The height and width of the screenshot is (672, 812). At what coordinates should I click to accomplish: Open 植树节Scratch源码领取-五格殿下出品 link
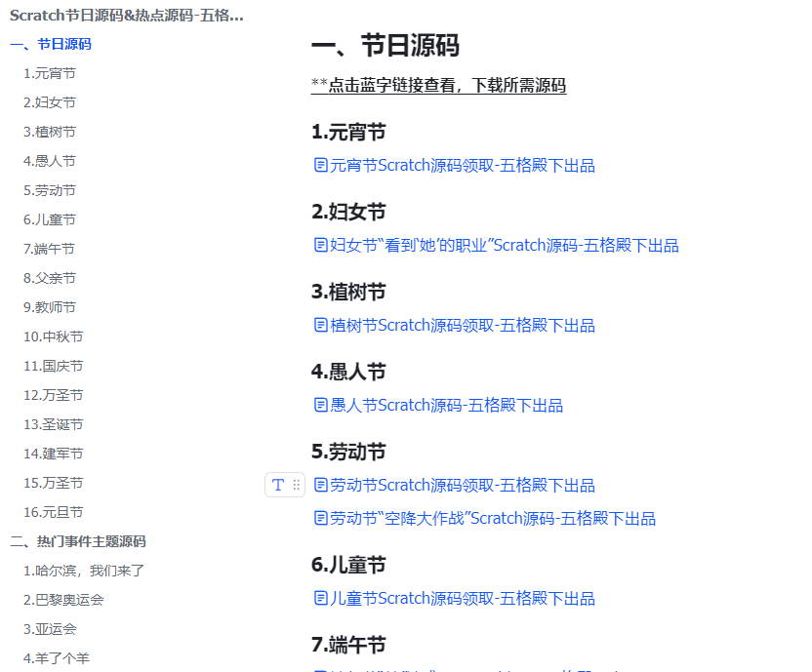click(463, 325)
